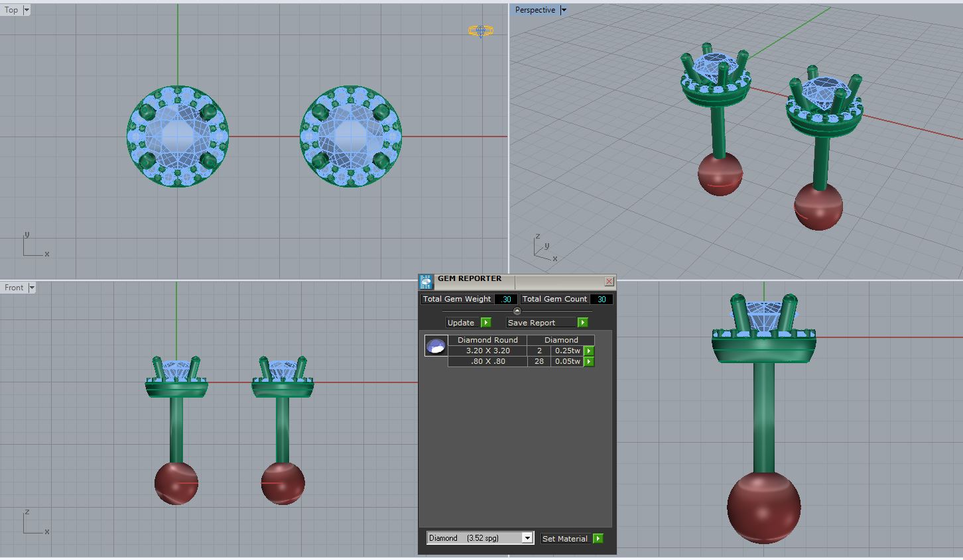Image resolution: width=963 pixels, height=560 pixels.
Task: Click the ".80 X .80" size cell
Action: pyautogui.click(x=487, y=362)
